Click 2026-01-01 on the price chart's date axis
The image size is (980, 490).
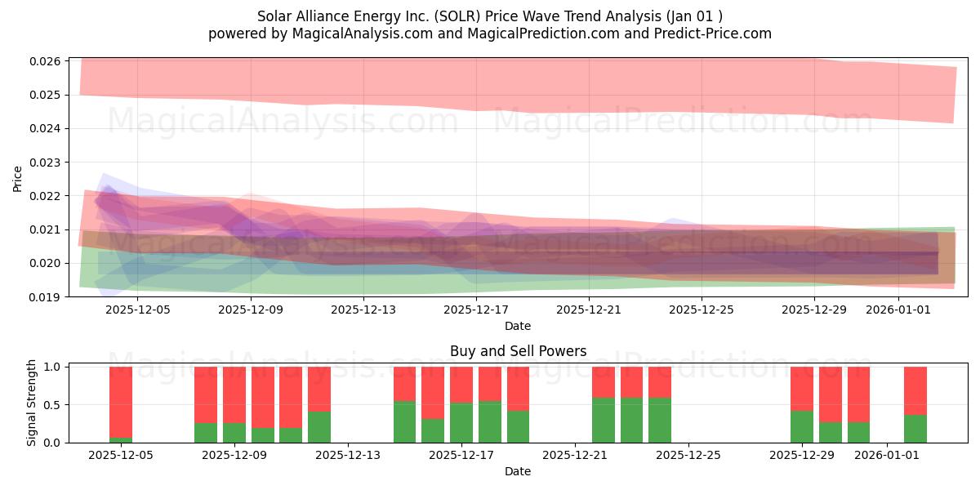(898, 310)
